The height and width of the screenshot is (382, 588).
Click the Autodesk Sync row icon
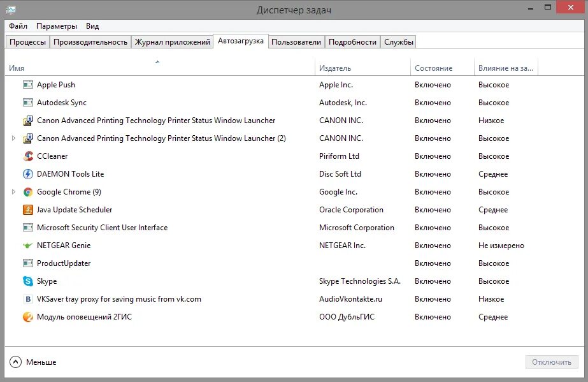[x=28, y=103]
